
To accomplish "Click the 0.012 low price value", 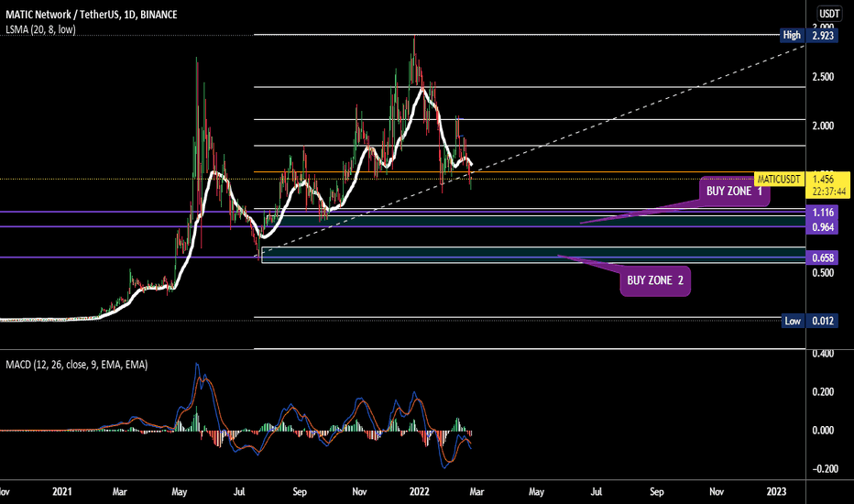I will click(823, 321).
